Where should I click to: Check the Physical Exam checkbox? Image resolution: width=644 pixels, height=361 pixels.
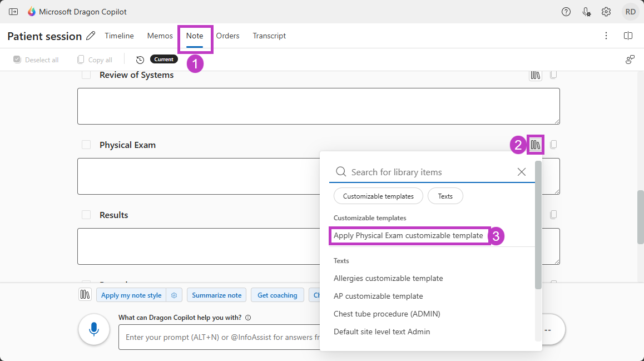pos(86,145)
